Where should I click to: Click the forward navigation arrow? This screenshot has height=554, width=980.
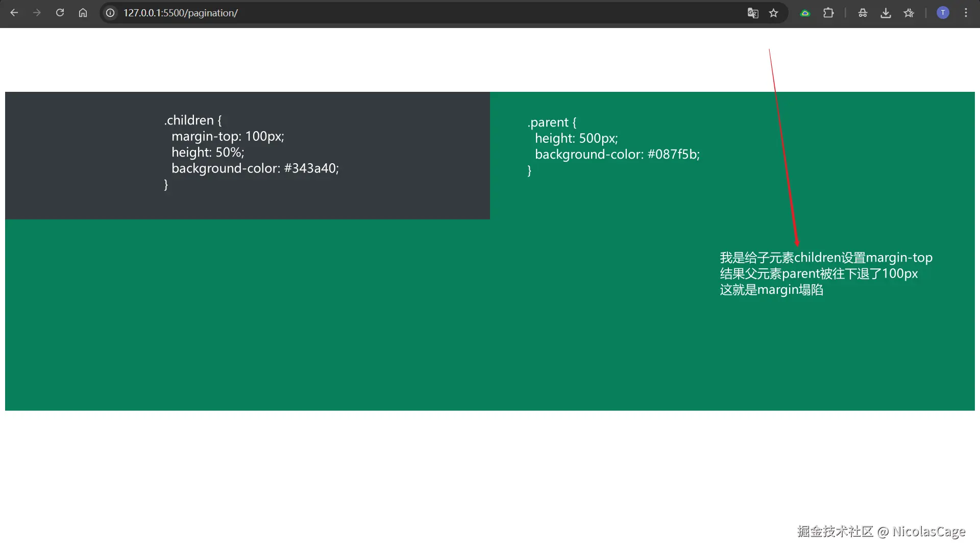[37, 13]
